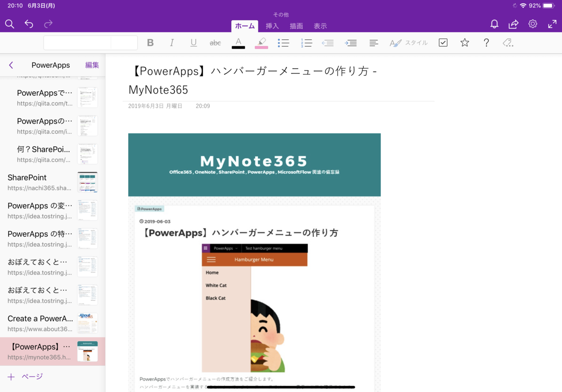Redo the last undone action
562x392 pixels.
(48, 24)
